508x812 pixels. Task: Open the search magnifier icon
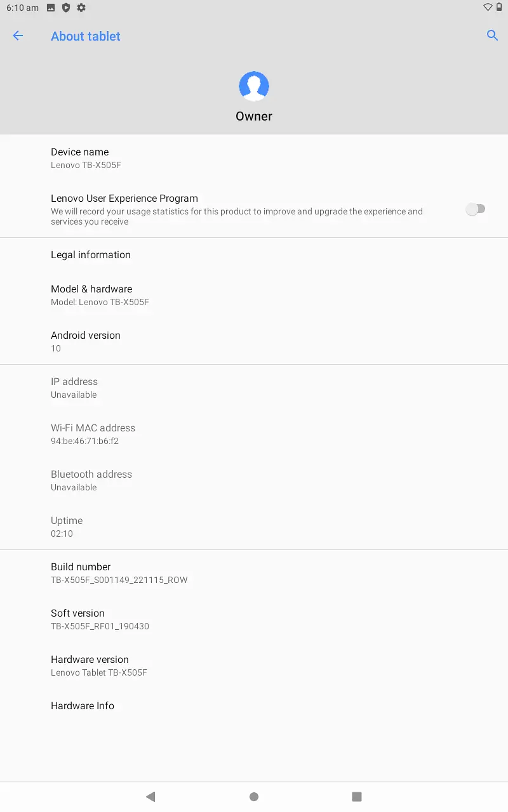(492, 36)
